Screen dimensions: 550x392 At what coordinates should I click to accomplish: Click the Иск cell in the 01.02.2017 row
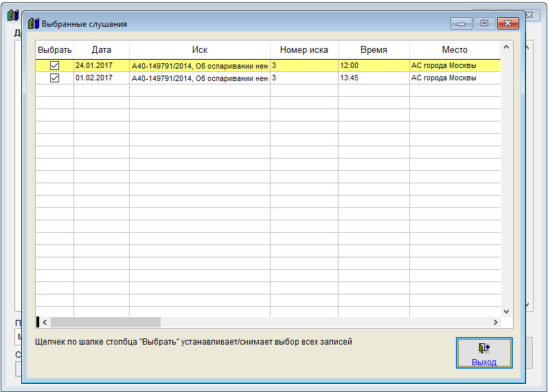[200, 78]
